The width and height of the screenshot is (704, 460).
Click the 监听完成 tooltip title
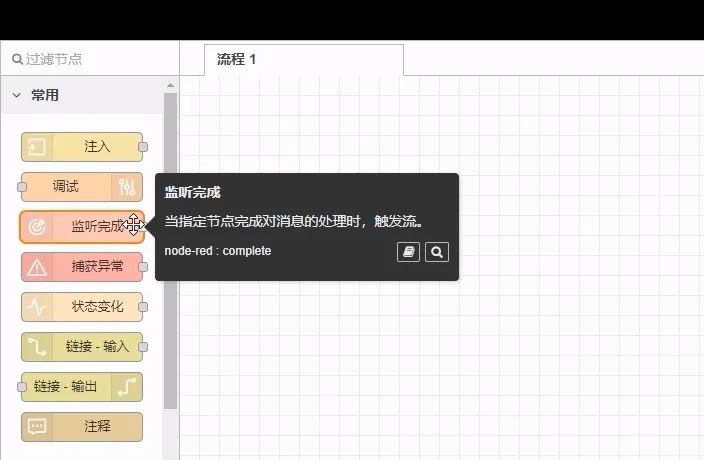[x=193, y=193]
